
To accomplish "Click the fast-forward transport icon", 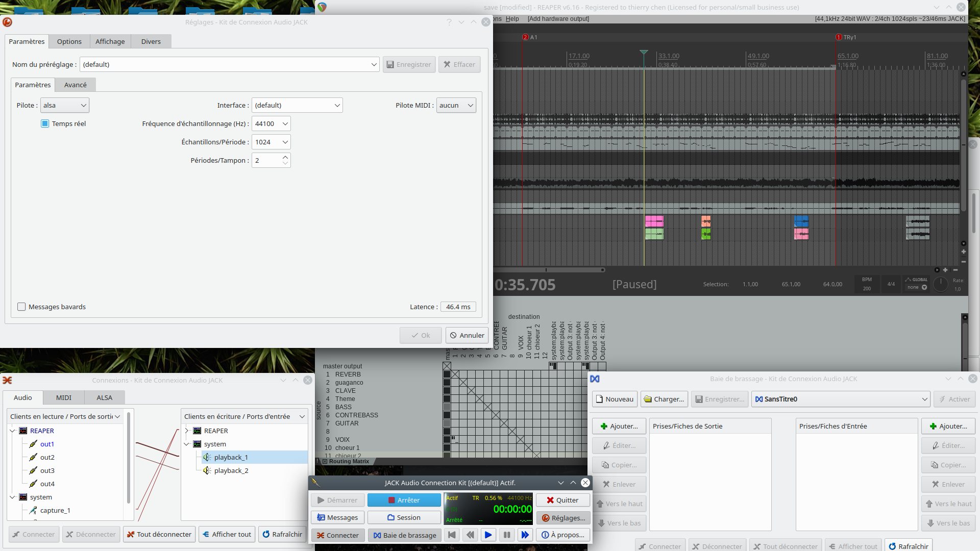I will point(525,535).
